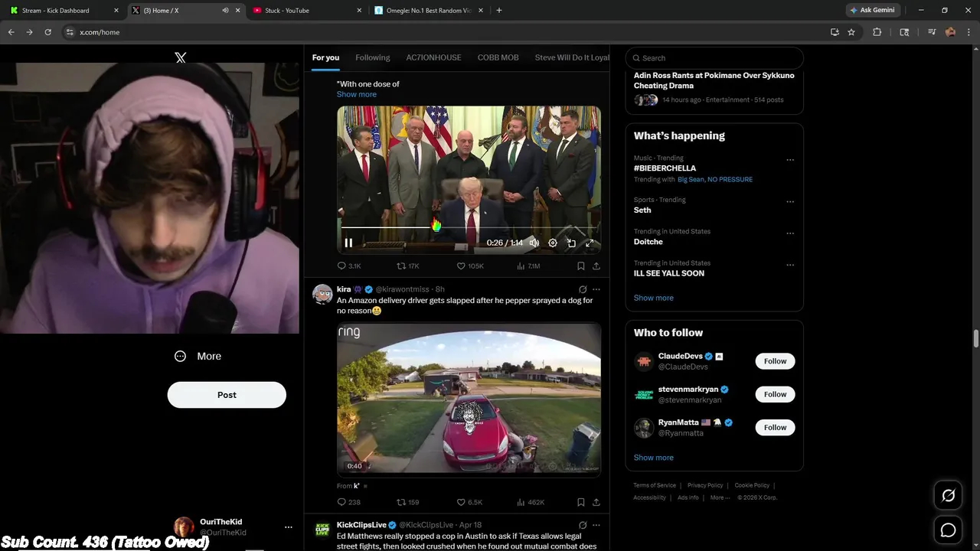Play the Ring doorbell video
This screenshot has height=551, width=980.
[x=469, y=399]
